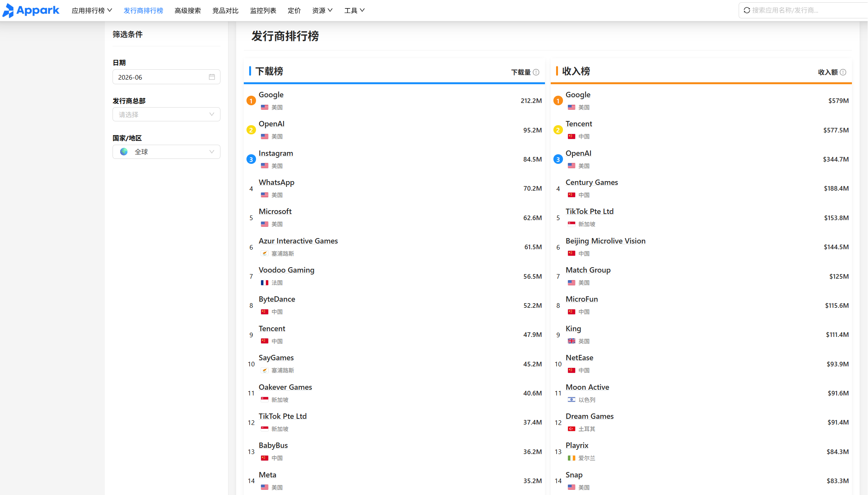
Task: Open Meta publisher link
Action: (268, 475)
